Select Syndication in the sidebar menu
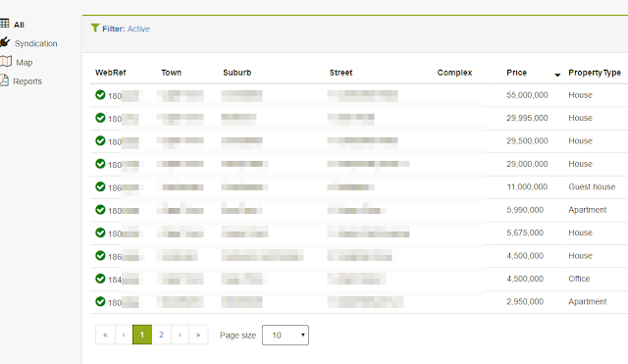This screenshot has height=364, width=628. point(36,43)
